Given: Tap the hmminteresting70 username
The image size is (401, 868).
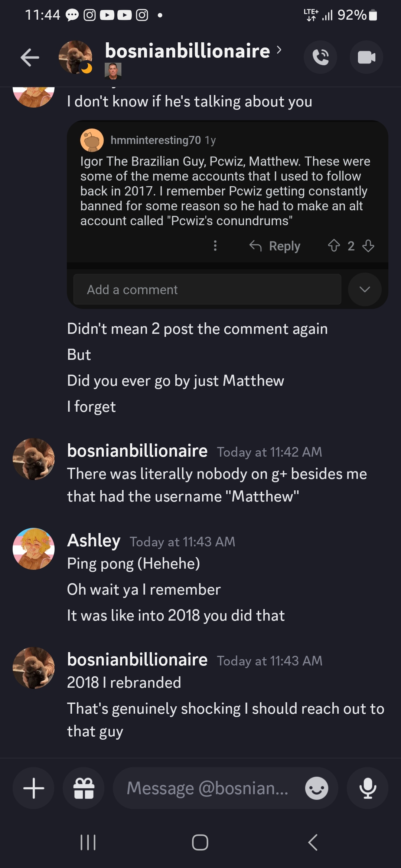Looking at the screenshot, I should pos(156,140).
